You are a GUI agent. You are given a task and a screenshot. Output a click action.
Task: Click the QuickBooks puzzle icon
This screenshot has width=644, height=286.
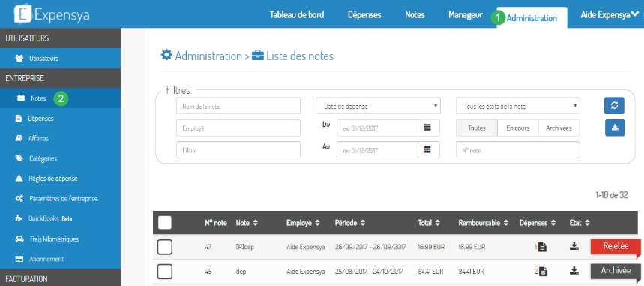19,218
